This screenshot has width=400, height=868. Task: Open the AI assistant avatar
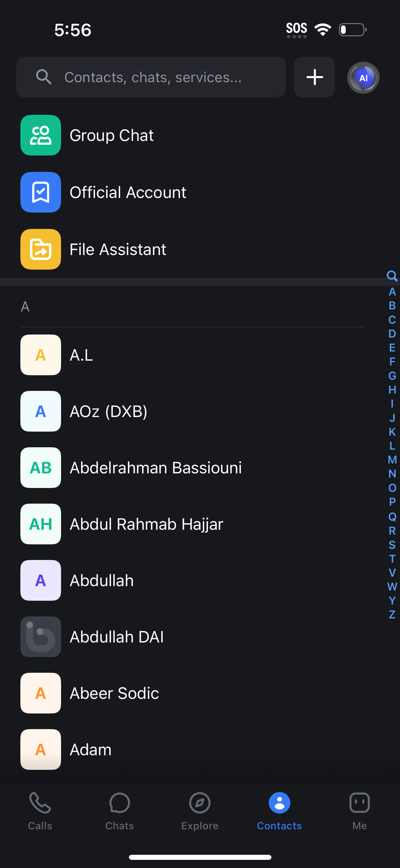[x=363, y=77]
